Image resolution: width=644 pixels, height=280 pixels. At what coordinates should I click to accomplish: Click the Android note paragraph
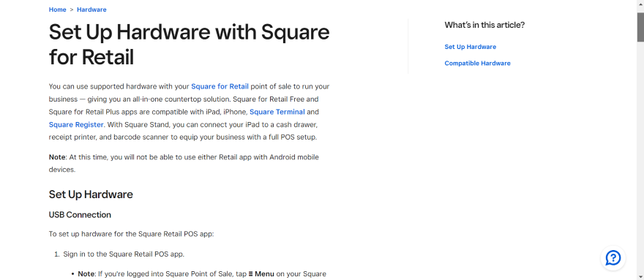(x=184, y=163)
